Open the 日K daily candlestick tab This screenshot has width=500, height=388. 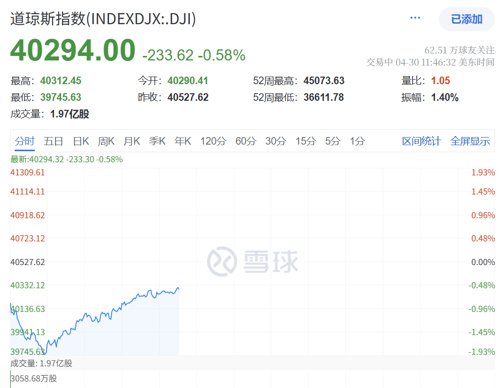81,141
